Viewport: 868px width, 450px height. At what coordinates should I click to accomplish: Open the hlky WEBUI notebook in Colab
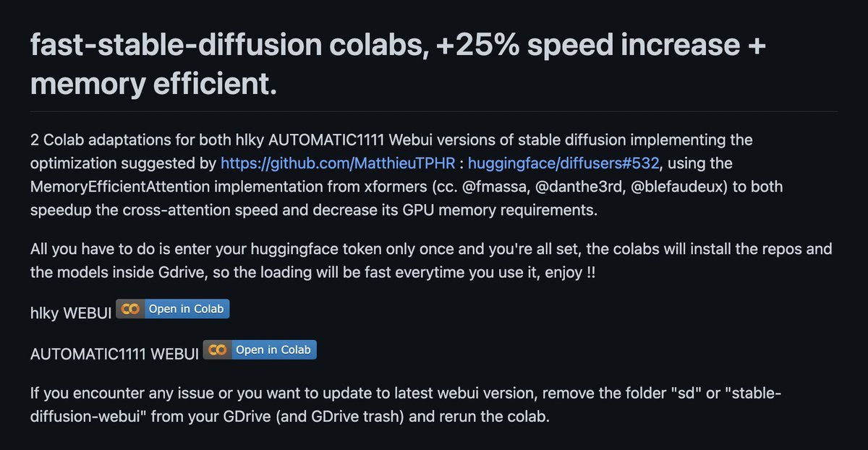(187, 309)
